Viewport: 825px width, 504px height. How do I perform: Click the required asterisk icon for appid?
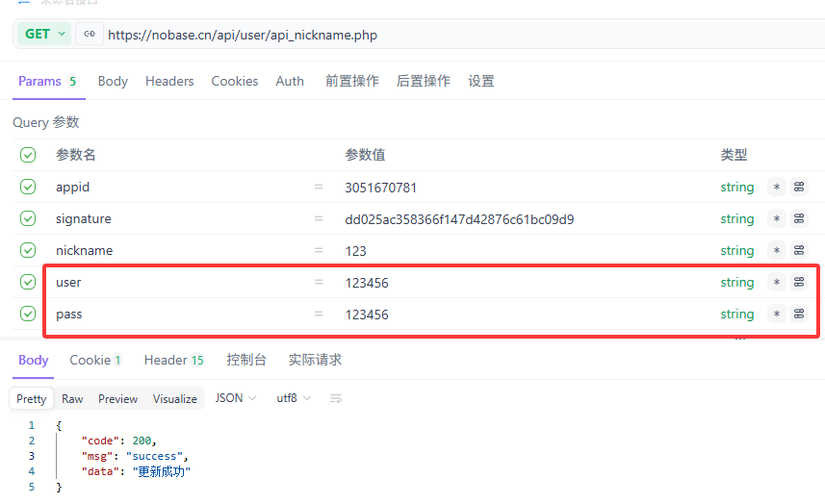(776, 188)
